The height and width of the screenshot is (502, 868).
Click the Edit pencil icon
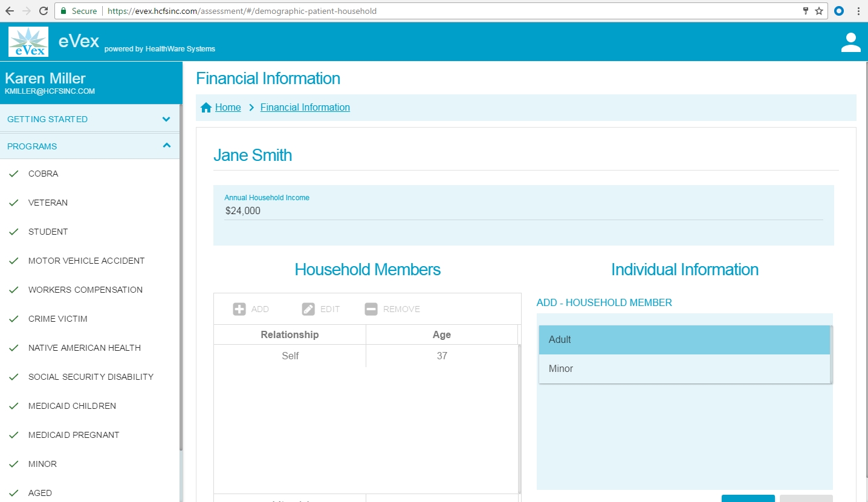[x=308, y=309]
